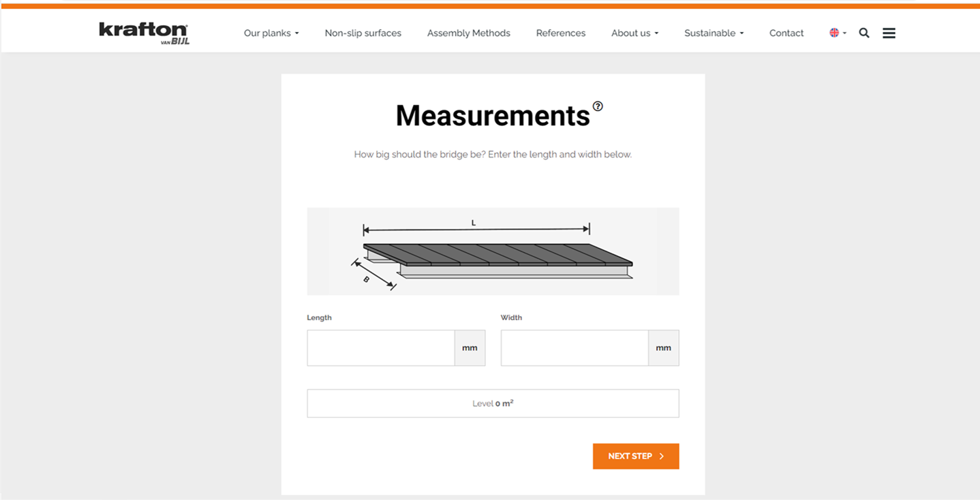
Task: Open the hamburger menu icon
Action: [889, 33]
